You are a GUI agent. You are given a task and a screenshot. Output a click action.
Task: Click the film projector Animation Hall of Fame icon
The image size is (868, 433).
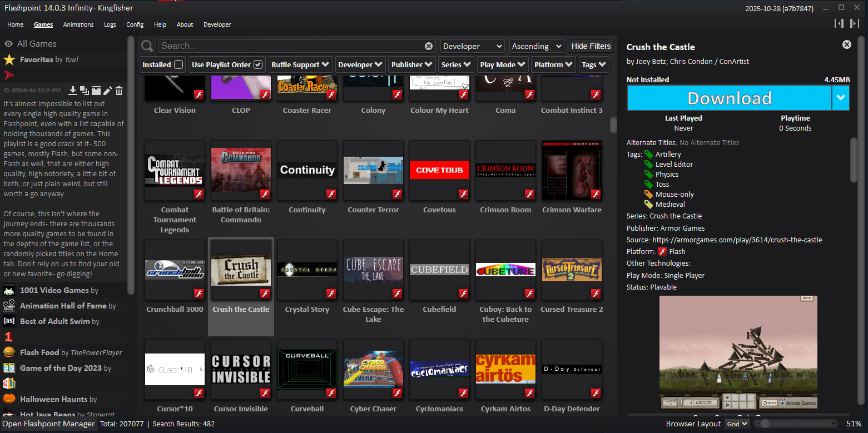9,306
